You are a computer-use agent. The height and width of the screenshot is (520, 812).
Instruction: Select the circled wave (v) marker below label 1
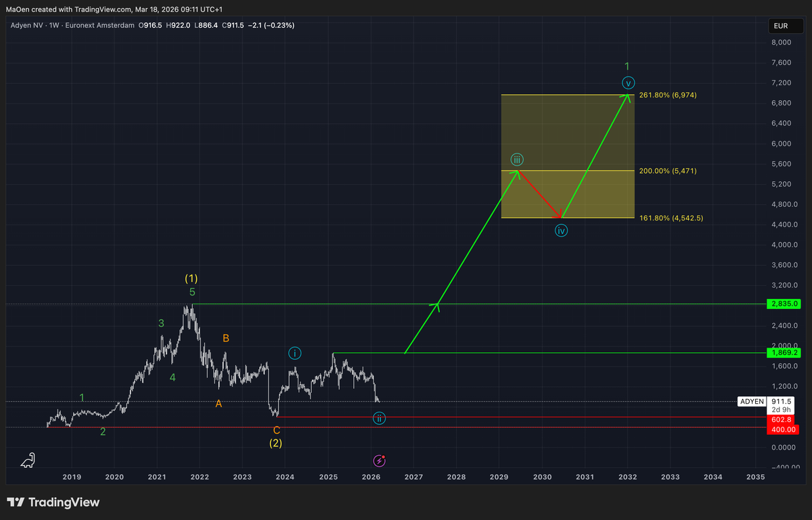(628, 82)
